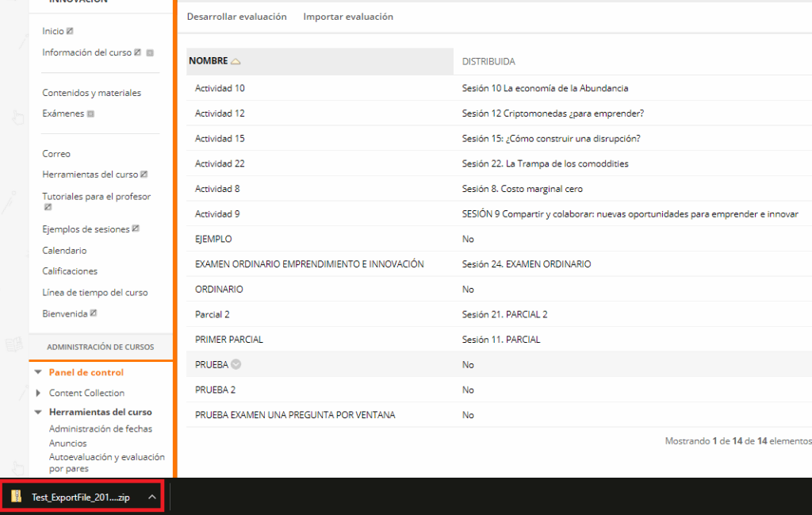Click the icon next to Bienvenida
Screen dimensions: 812x515
click(x=94, y=313)
